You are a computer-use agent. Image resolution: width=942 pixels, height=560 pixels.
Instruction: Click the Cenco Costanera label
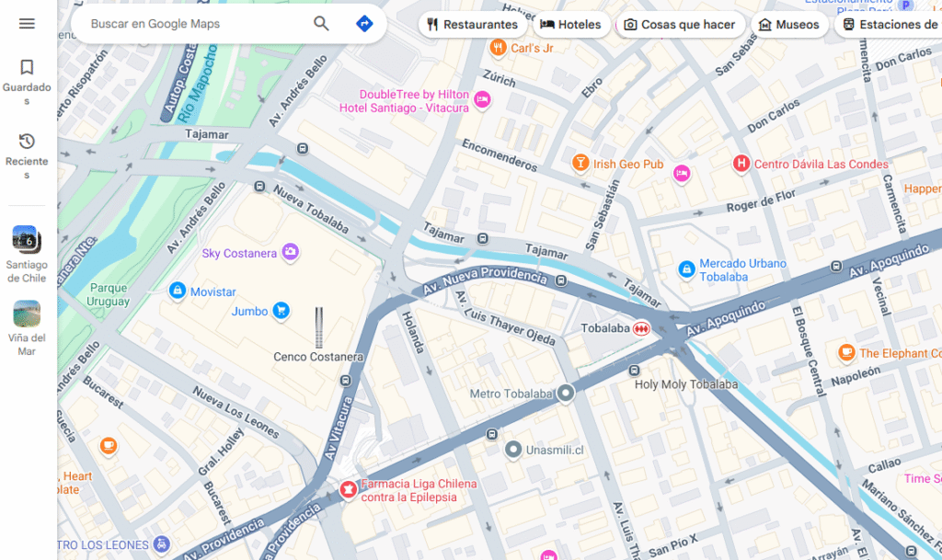[x=318, y=357]
